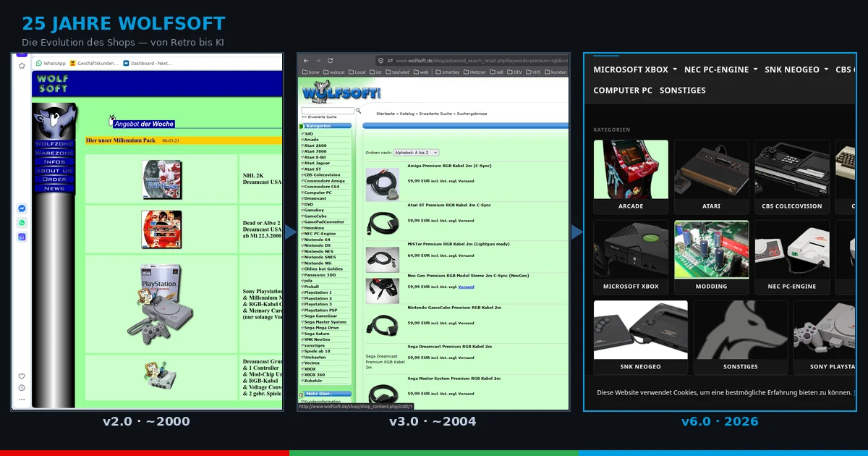Image resolution: width=868 pixels, height=456 pixels.
Task: Click the Wolfsoft logo in v3.0 shop
Action: (x=341, y=92)
